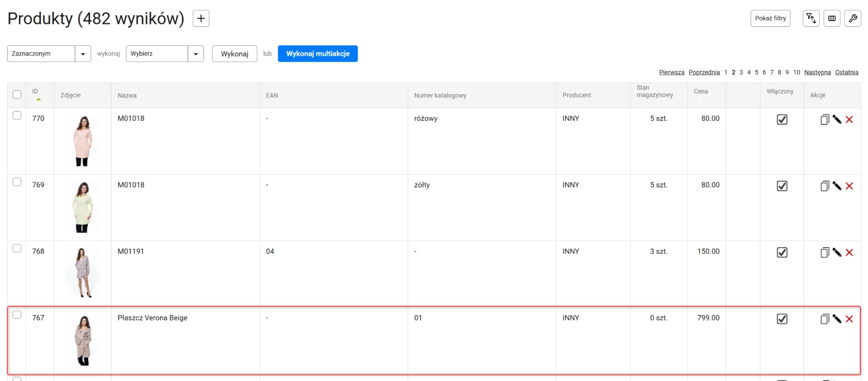Copy product 767 with duplicate icon
Viewport: 868px width, 381px height.
pyautogui.click(x=825, y=319)
